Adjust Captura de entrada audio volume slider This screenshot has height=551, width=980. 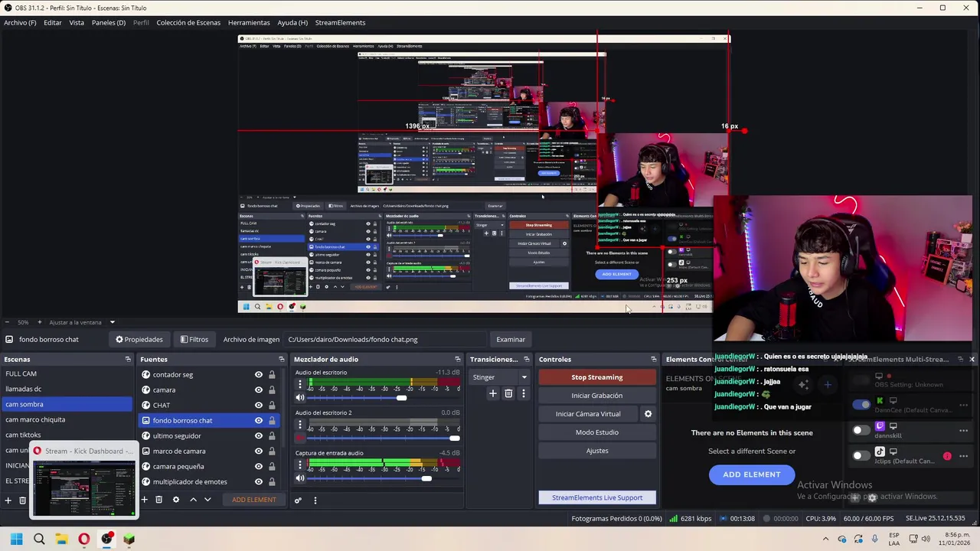426,478
